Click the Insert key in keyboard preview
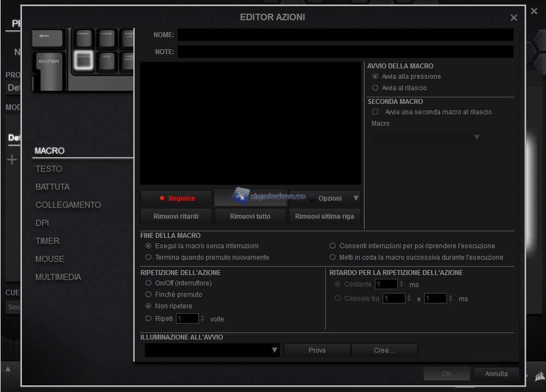 84,37
